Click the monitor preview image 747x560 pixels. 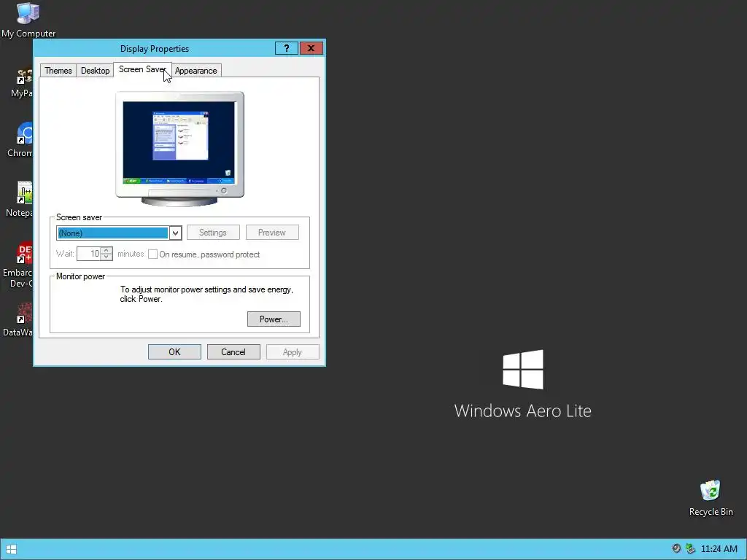[x=179, y=149]
